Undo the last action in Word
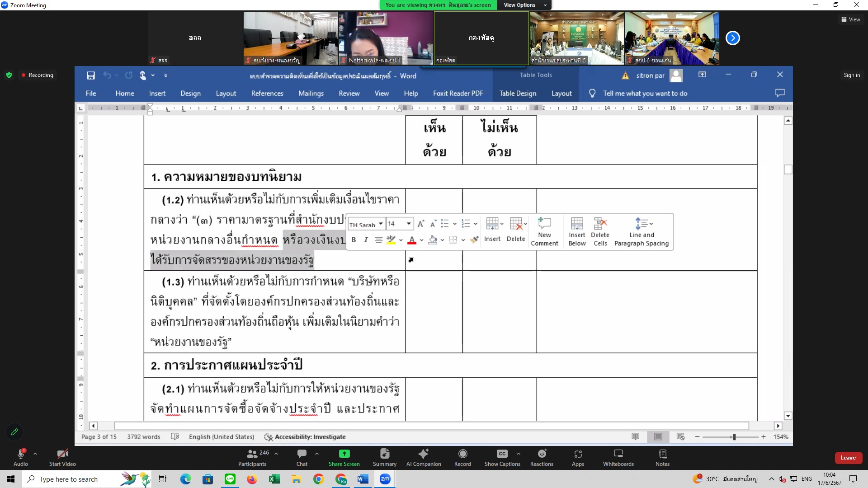Screen dimensions: 868x488 (107, 75)
